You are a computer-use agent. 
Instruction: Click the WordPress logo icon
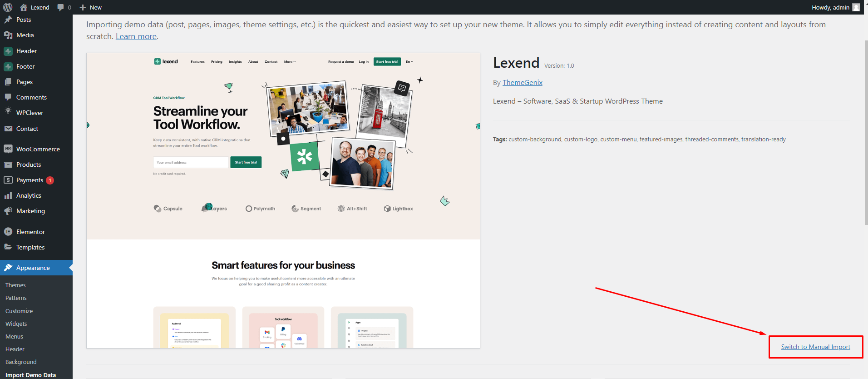click(8, 7)
